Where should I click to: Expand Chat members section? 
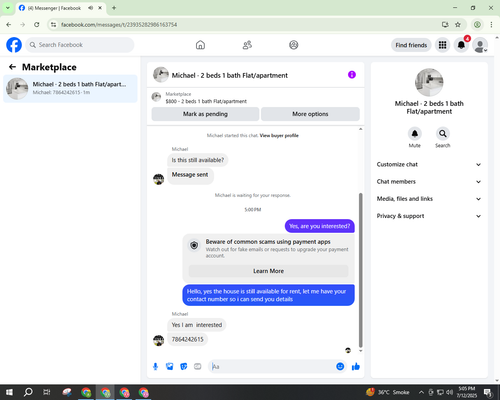(429, 182)
